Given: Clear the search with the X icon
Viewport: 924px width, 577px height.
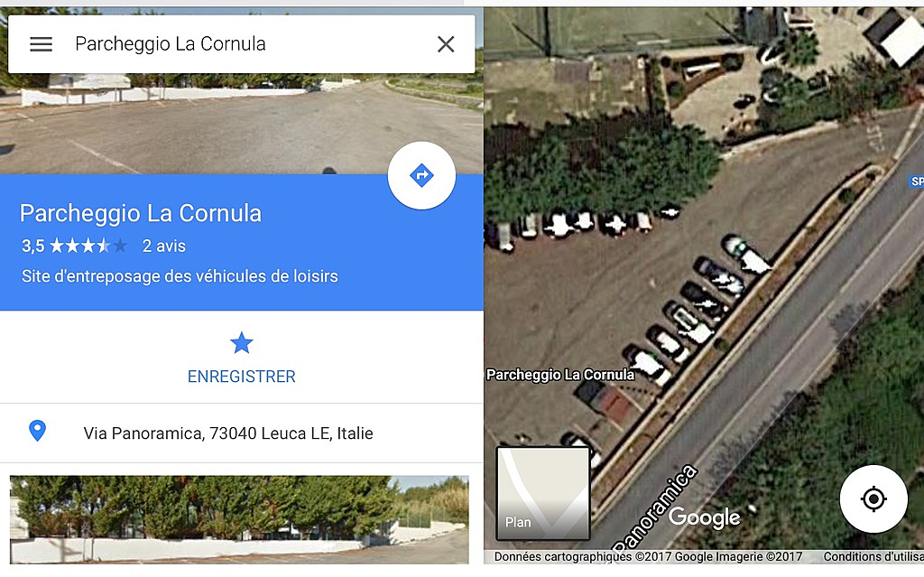Looking at the screenshot, I should pyautogui.click(x=446, y=44).
